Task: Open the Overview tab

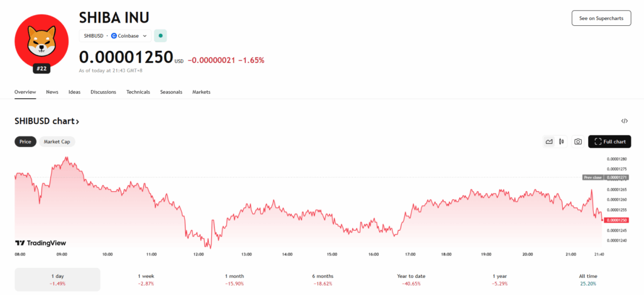Action: [25, 92]
